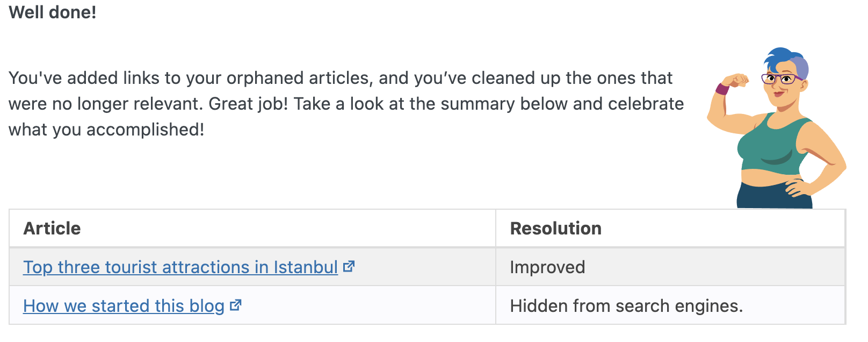Viewport: 868px width, 342px height.
Task: Click the maroon wristband on the illustration
Action: 722,89
